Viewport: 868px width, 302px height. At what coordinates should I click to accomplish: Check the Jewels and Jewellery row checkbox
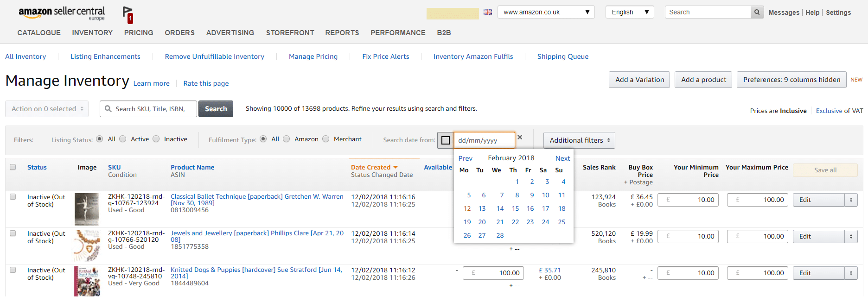pos(13,233)
